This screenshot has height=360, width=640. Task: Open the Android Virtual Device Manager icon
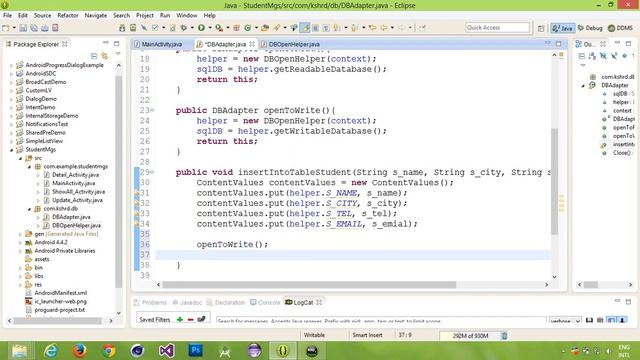pyautogui.click(x=133, y=28)
